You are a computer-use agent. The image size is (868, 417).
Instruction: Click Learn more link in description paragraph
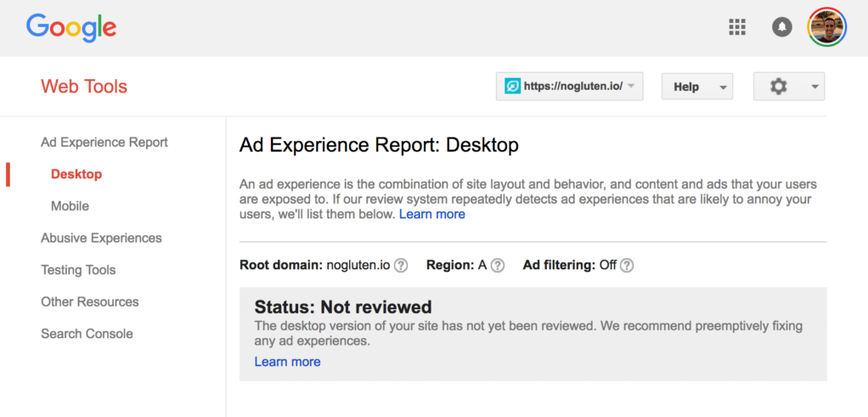[x=432, y=214]
